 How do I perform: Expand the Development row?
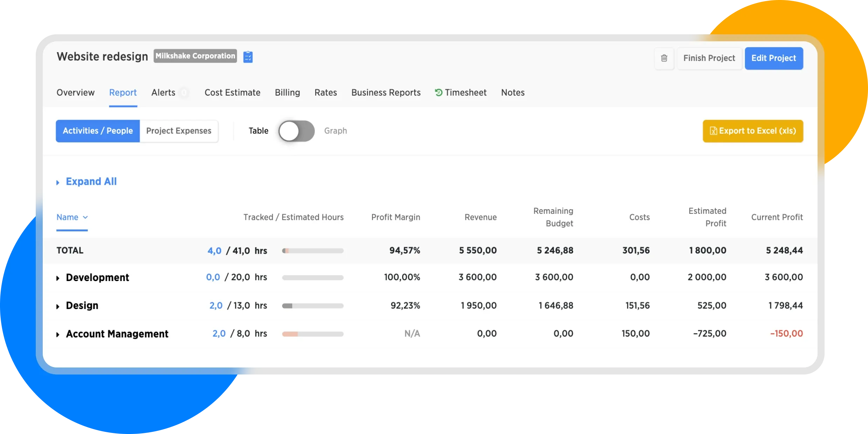tap(58, 278)
